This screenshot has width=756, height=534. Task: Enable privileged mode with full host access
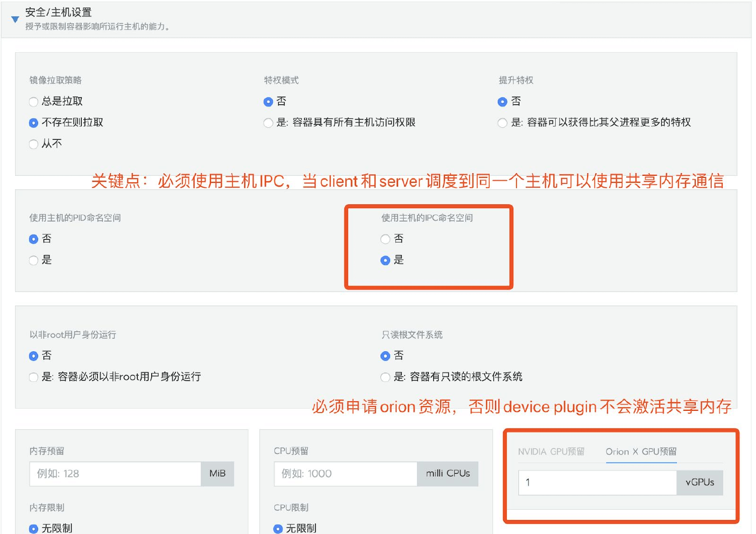coord(268,123)
